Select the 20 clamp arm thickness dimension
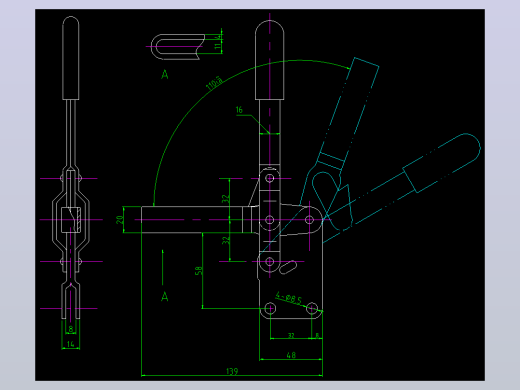Screen dimensions: 520x390 (120, 220)
